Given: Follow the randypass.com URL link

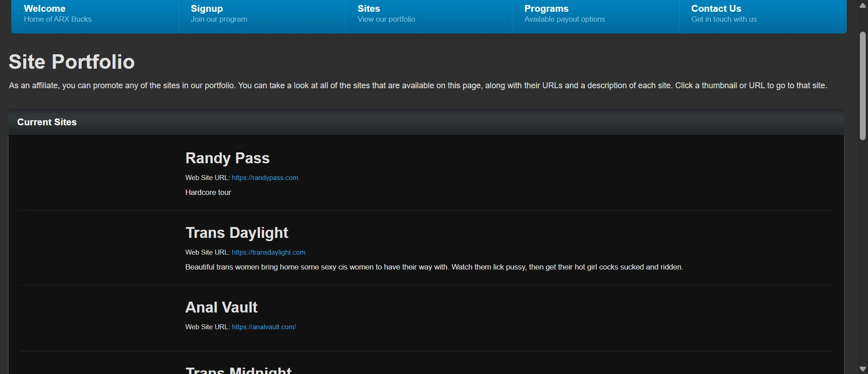Looking at the screenshot, I should [265, 178].
